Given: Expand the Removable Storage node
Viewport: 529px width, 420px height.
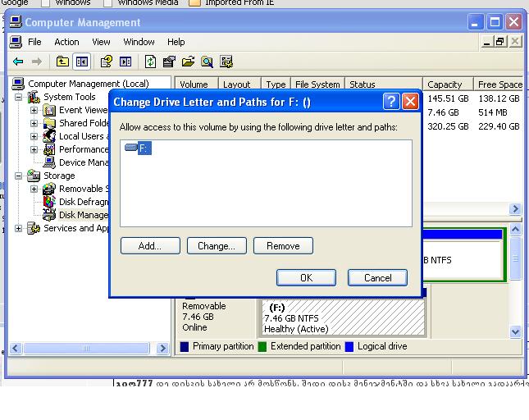Looking at the screenshot, I should (34, 189).
